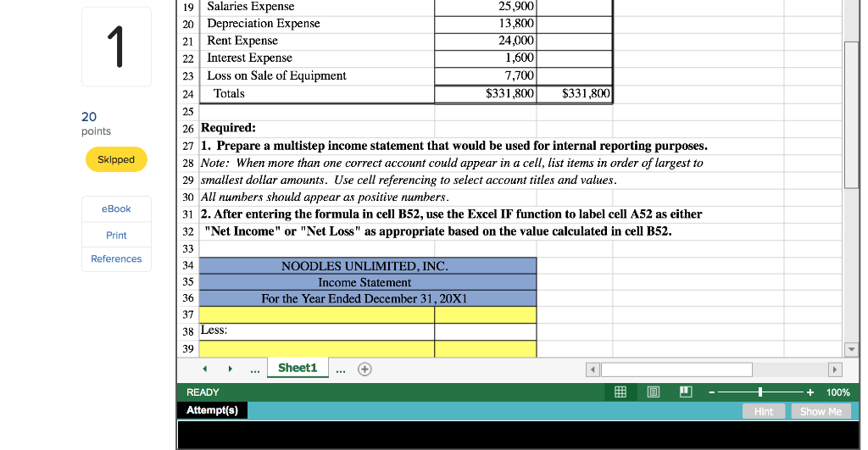Click the 'Salaries Expense' cell
The image size is (868, 450).
(317, 7)
